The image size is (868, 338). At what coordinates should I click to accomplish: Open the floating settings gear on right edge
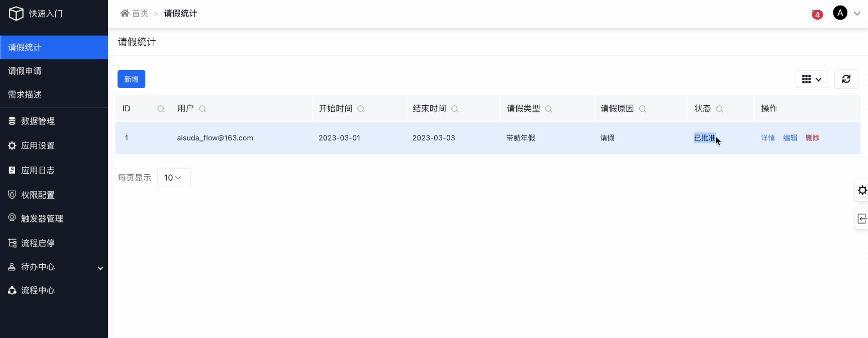pos(862,190)
